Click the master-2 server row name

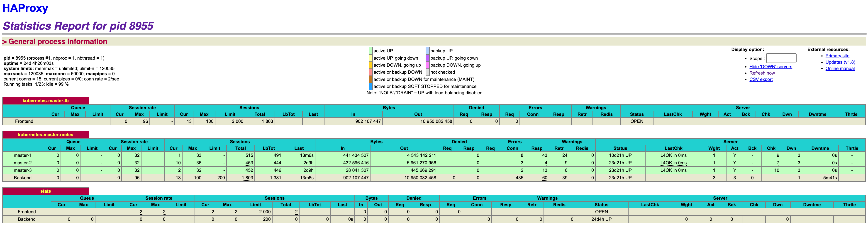coord(23,163)
